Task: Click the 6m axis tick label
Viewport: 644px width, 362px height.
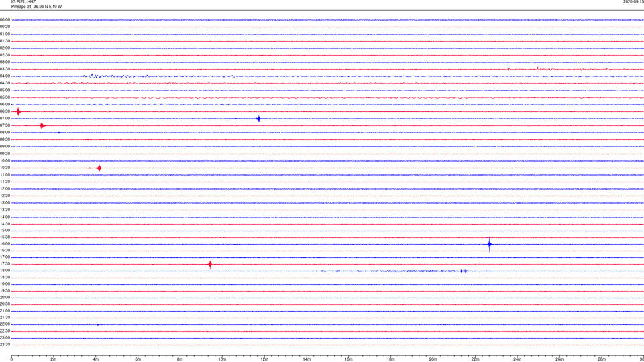Action: (x=138, y=359)
